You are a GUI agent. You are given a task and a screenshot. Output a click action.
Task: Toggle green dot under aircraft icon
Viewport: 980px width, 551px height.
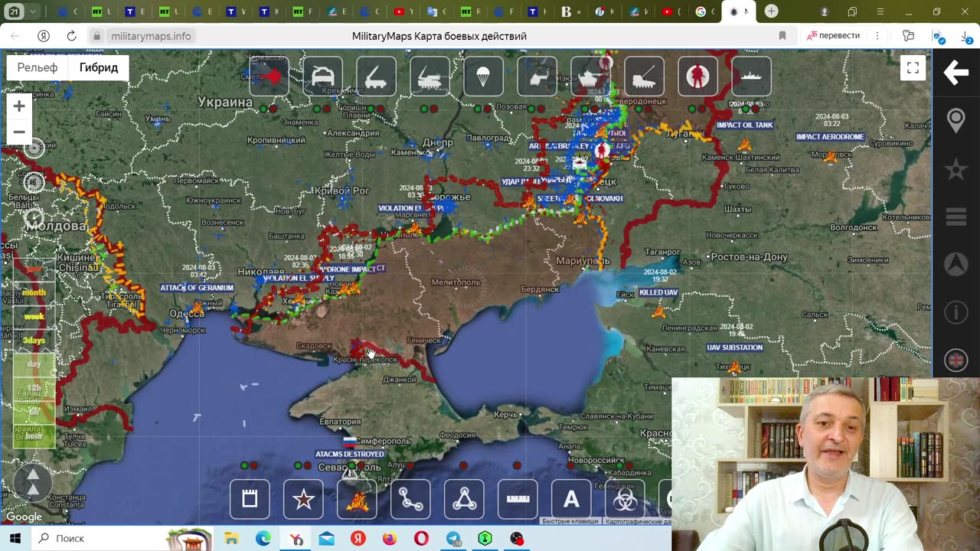coord(264,109)
